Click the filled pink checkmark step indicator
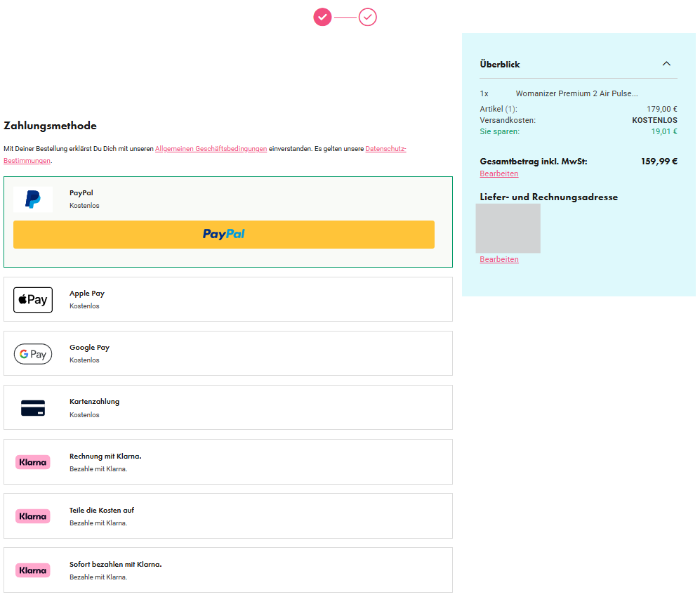Screen dimensions: 700x597 [x=322, y=17]
